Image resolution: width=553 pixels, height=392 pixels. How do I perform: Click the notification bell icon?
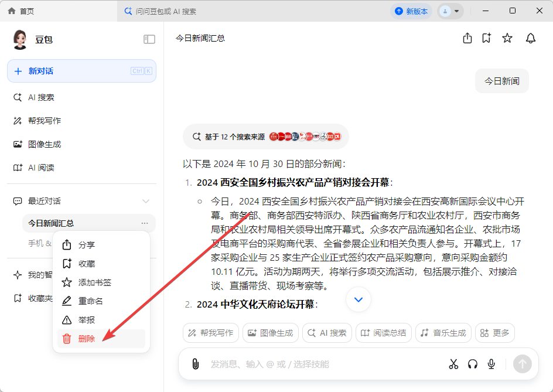530,38
